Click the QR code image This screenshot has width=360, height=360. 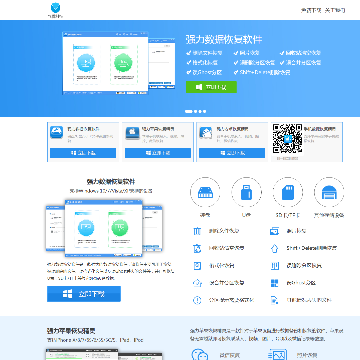(x=287, y=139)
